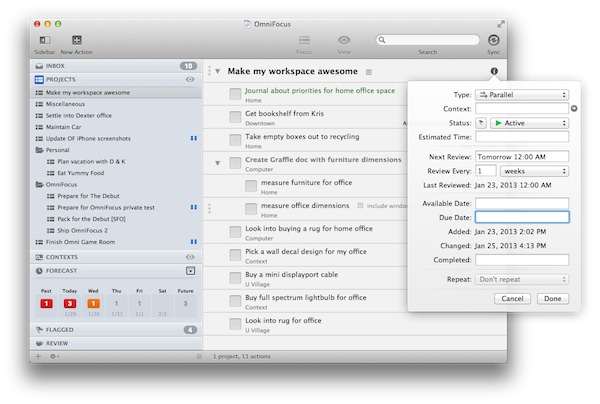This screenshot has width=600, height=404.
Task: Open the Status Active dropdown
Action: pos(530,123)
